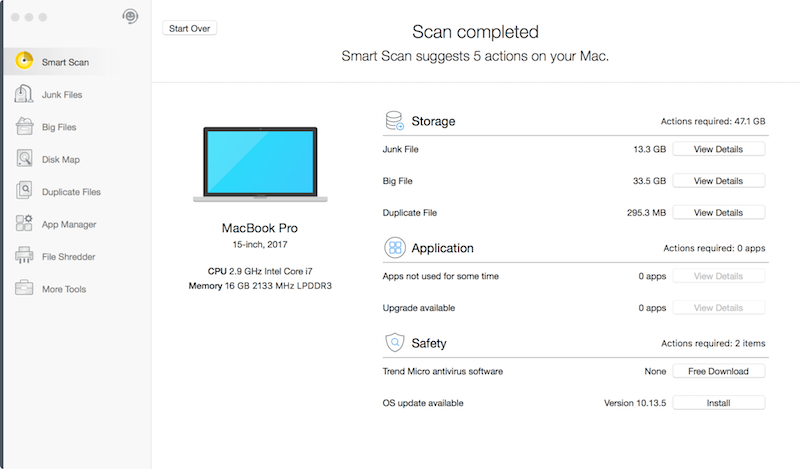The image size is (800, 469).
Task: Click the 'Duplicate File' row label
Action: tap(410, 212)
